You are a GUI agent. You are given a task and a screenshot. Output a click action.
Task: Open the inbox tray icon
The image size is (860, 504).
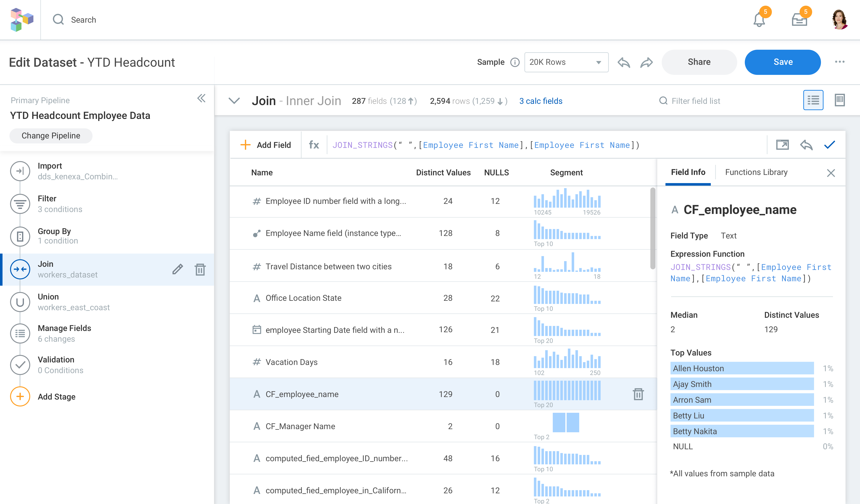(x=799, y=20)
